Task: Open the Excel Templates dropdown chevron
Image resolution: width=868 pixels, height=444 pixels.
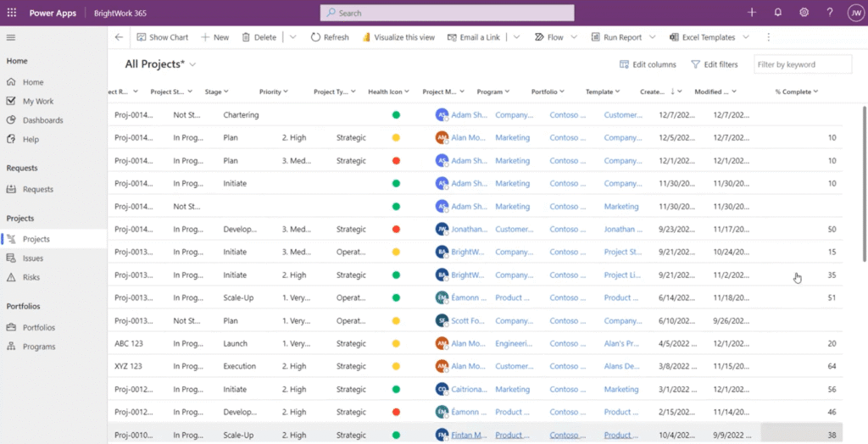Action: [x=746, y=37]
